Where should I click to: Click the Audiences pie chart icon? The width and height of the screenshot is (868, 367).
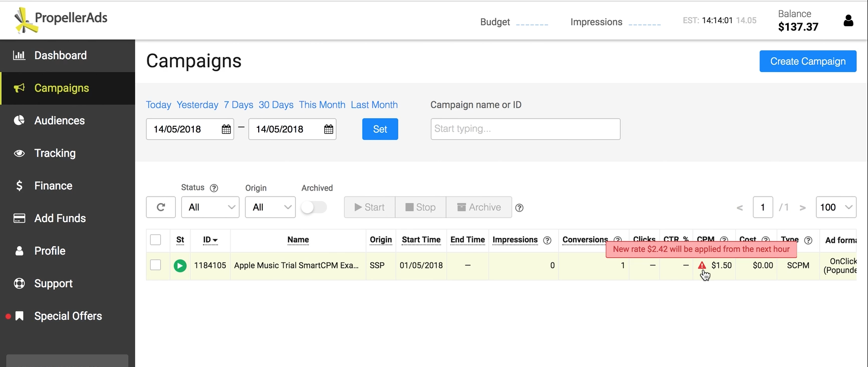point(19,120)
